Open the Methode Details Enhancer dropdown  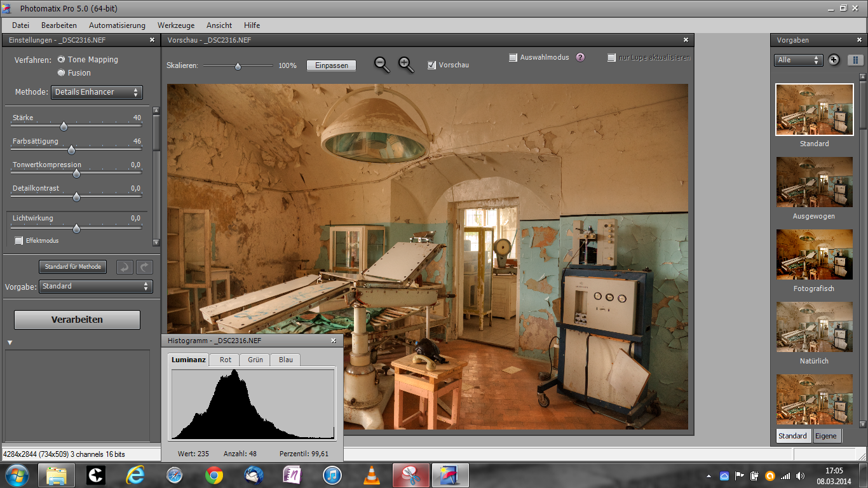coord(97,92)
